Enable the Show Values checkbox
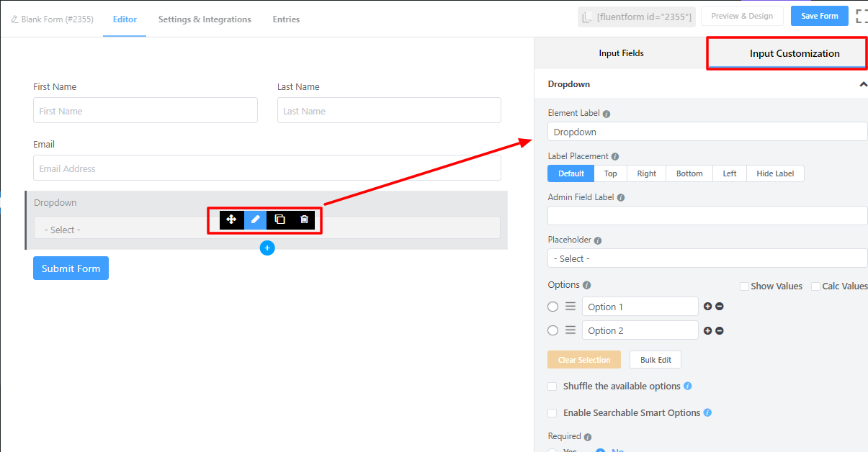This screenshot has width=868, height=452. [x=745, y=286]
